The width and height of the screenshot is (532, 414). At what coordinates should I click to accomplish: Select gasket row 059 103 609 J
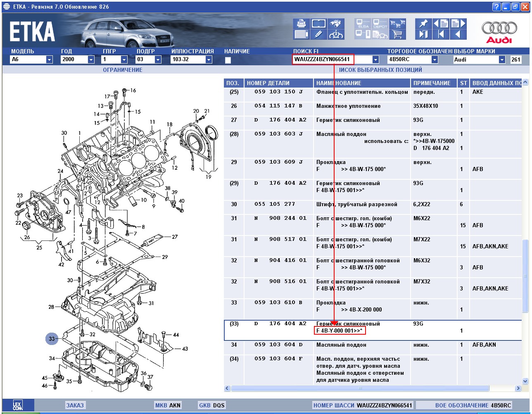tap(373, 169)
